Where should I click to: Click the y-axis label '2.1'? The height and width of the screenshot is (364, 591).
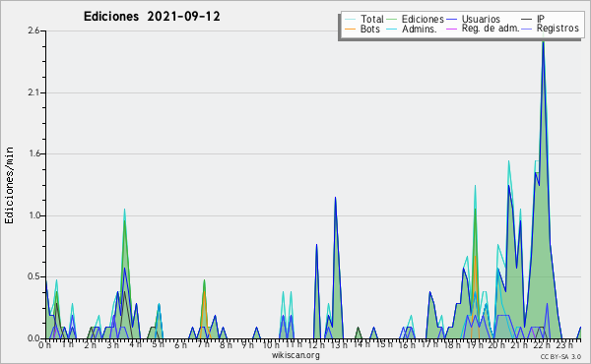tap(33, 92)
